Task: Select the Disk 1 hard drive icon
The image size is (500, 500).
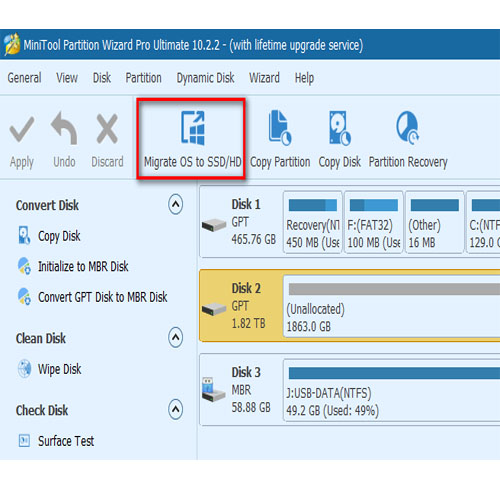Action: click(214, 225)
